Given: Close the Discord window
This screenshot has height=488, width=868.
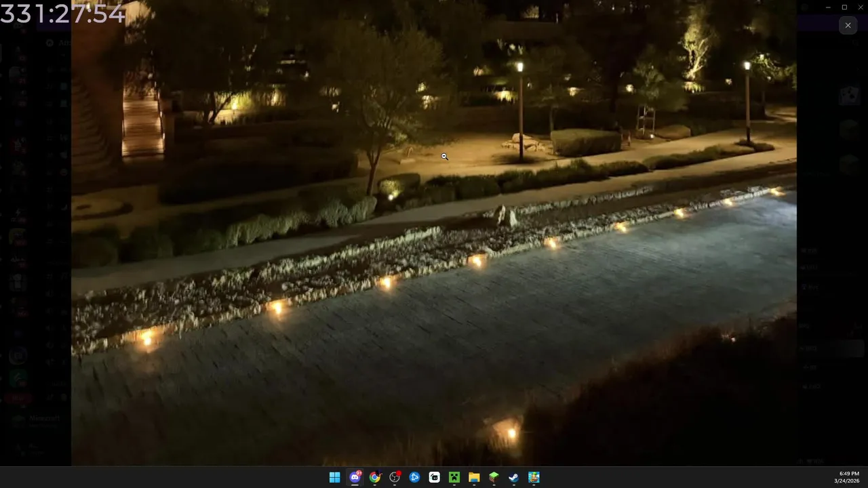Looking at the screenshot, I should coord(860,7).
